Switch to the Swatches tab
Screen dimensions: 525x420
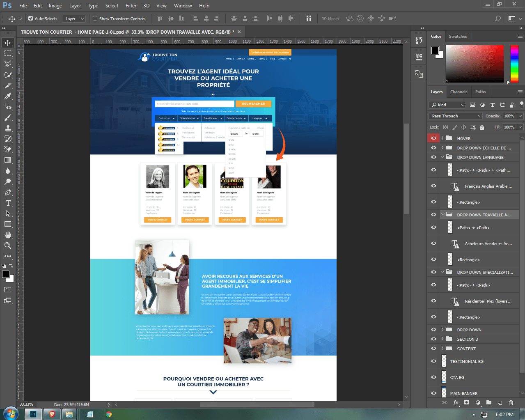point(458,37)
